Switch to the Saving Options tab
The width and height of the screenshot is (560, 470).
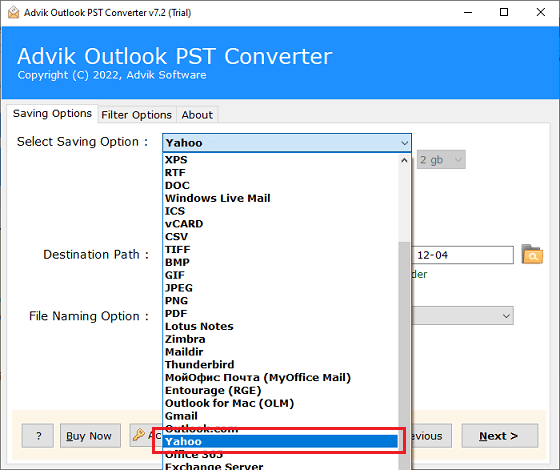pyautogui.click(x=52, y=114)
